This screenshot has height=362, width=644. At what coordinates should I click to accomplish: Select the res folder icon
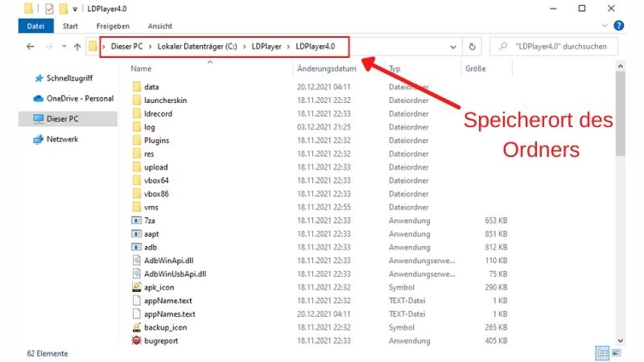point(137,154)
